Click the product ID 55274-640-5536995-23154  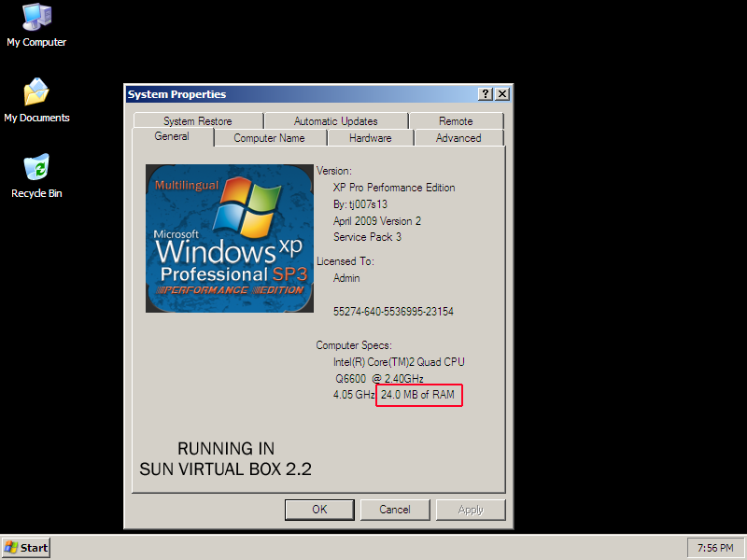(x=393, y=312)
